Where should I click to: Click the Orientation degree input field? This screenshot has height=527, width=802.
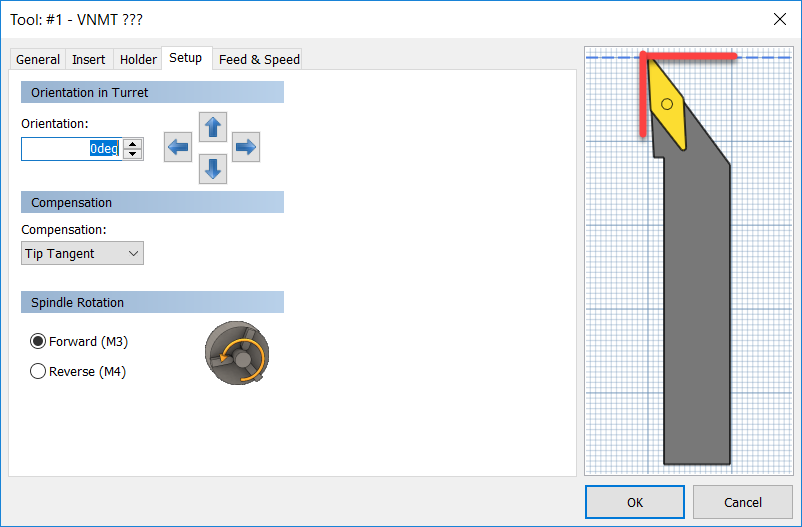coord(72,149)
